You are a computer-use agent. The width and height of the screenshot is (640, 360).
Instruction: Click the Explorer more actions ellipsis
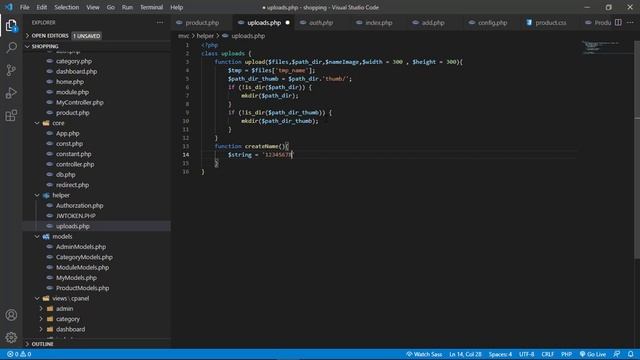[x=160, y=22]
